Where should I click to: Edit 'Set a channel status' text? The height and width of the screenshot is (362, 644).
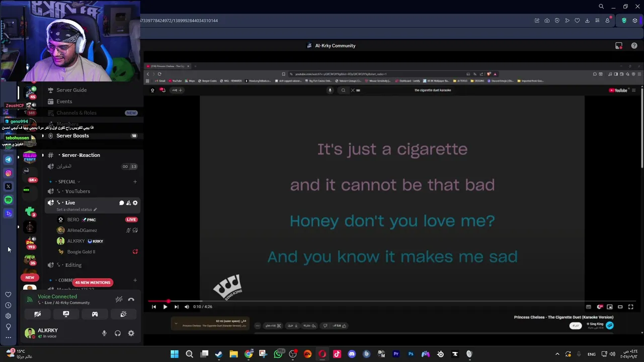tap(76, 210)
